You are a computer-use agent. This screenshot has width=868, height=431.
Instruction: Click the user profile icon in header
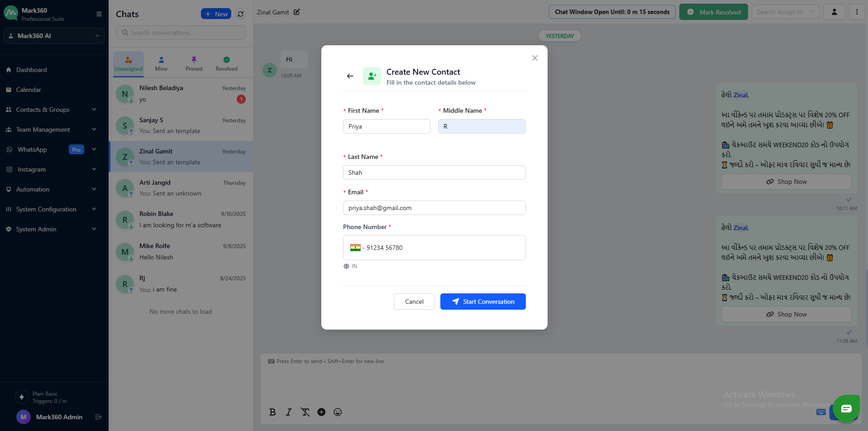point(834,12)
